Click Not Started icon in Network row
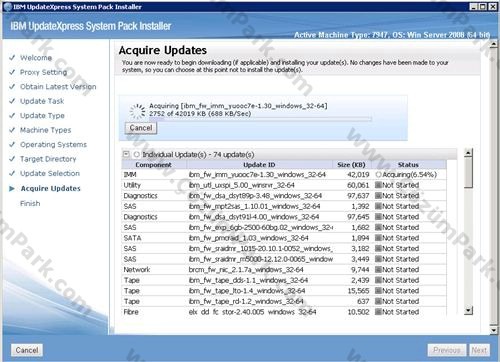The image size is (500, 362). (x=378, y=270)
